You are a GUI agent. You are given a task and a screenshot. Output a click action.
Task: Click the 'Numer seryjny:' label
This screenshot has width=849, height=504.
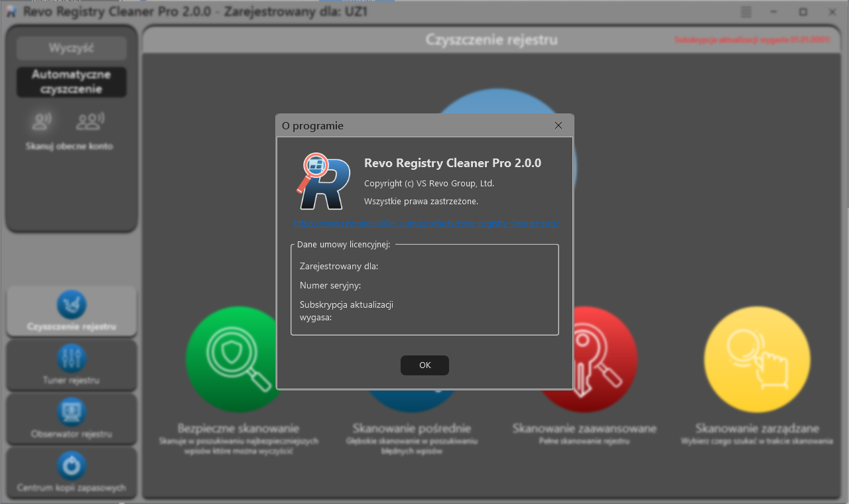point(330,286)
